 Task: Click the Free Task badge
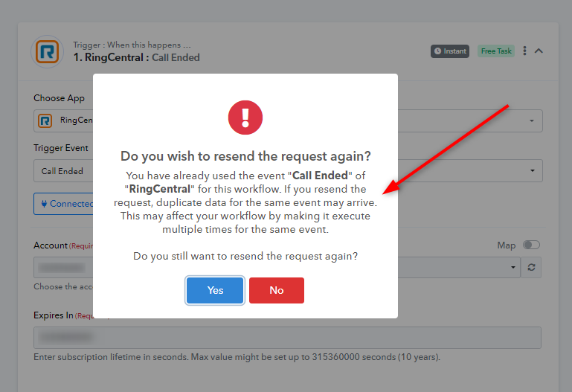point(496,51)
